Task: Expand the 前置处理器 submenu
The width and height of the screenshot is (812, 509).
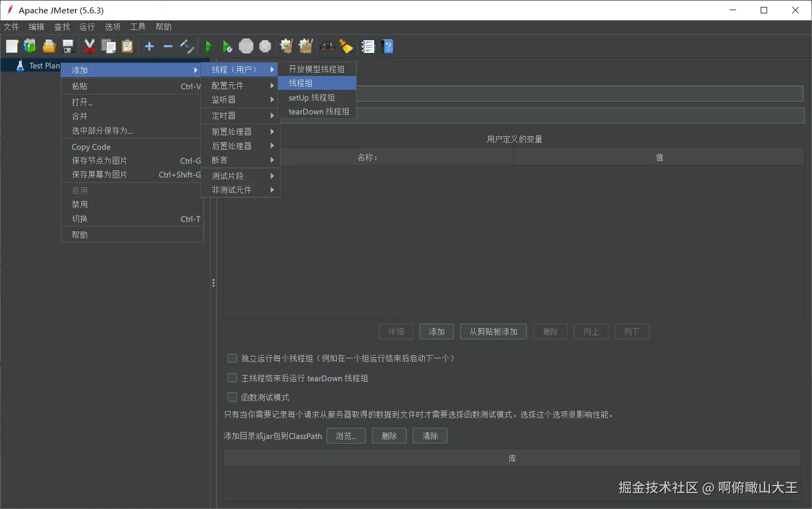Action: pyautogui.click(x=241, y=132)
